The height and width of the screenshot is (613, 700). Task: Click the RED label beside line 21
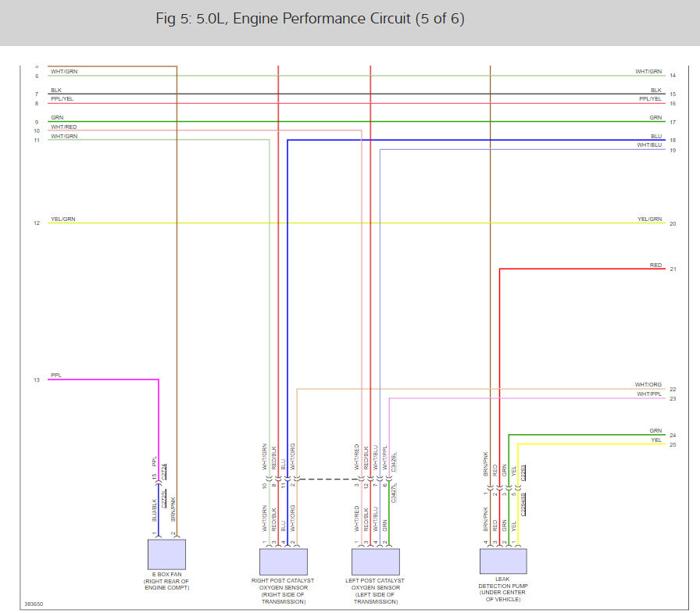[x=655, y=265]
